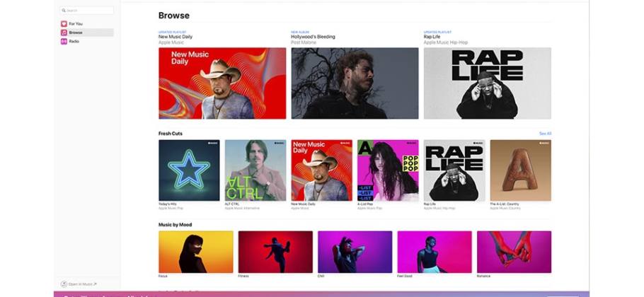Open Rap Life cover in Fresh Cuts

tap(454, 170)
